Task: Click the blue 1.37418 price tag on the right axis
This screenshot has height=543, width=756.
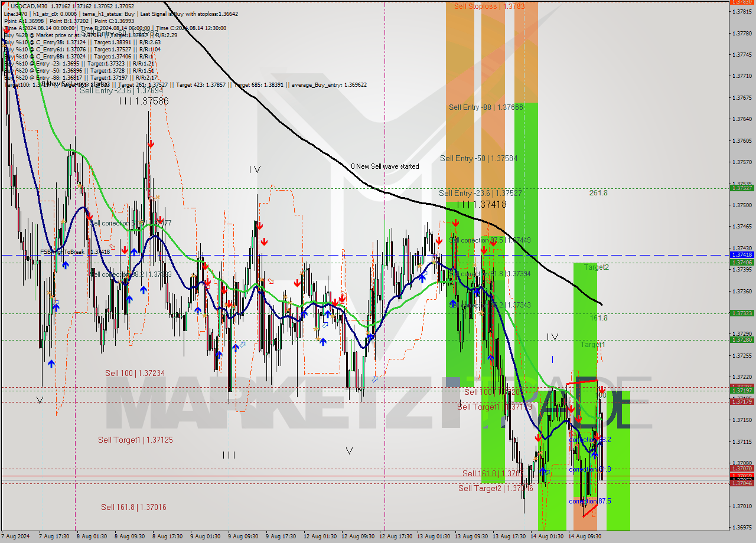Action: 741,254
